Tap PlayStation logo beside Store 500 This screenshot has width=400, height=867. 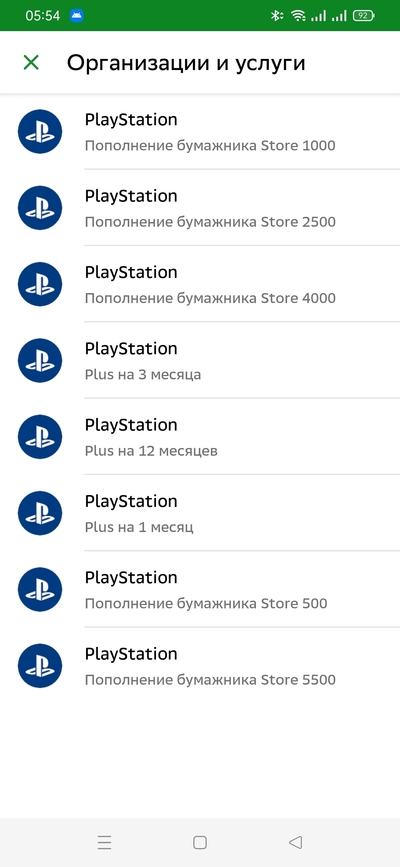pos(40,589)
